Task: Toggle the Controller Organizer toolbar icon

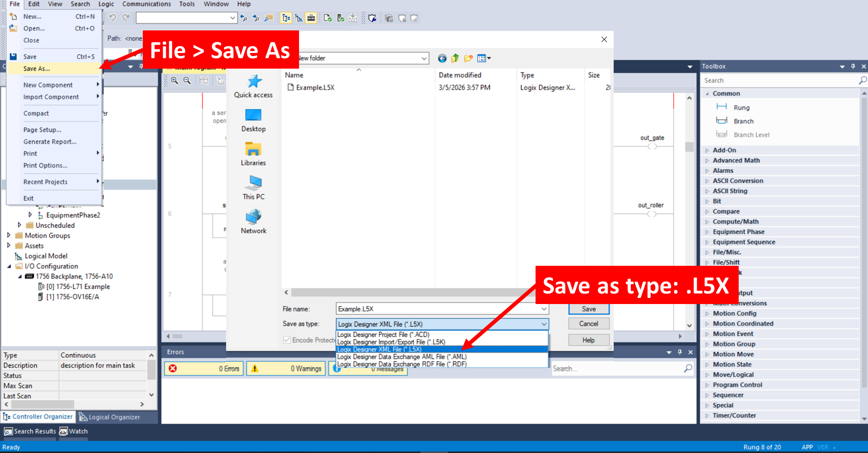Action: click(286, 18)
